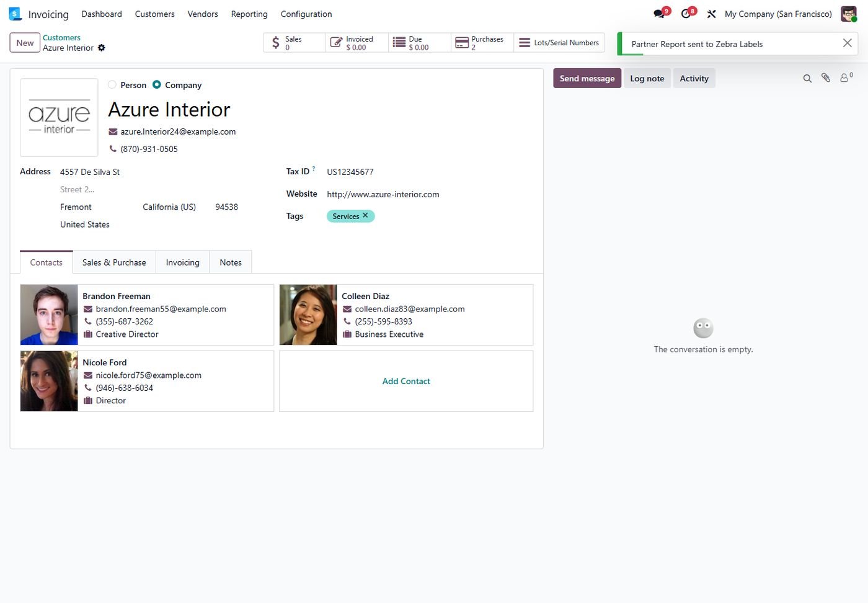Open the Invoiced stat button
Image resolution: width=868 pixels, height=603 pixels.
click(357, 43)
